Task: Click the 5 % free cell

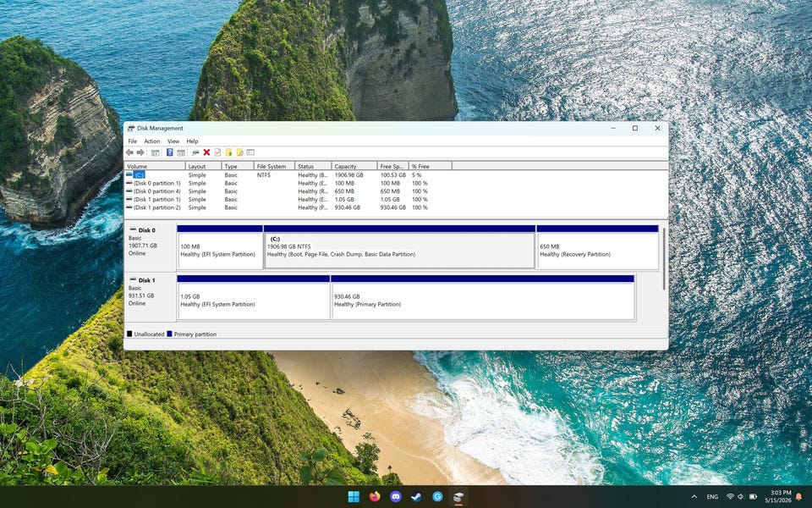Action: pyautogui.click(x=416, y=175)
